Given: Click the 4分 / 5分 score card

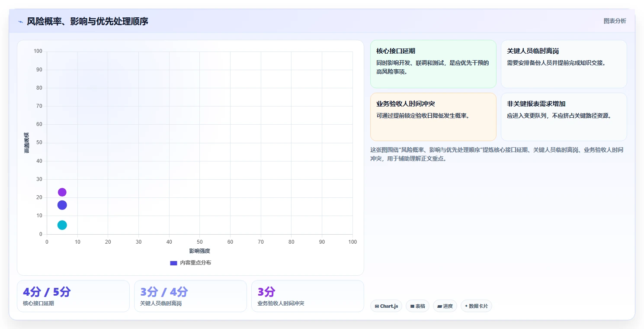Looking at the screenshot, I should click(x=73, y=296).
